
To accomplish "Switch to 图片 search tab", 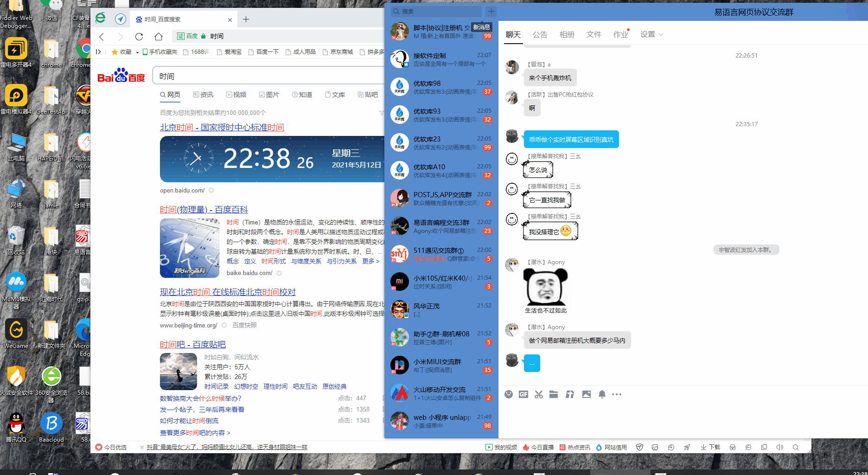I will pos(269,95).
